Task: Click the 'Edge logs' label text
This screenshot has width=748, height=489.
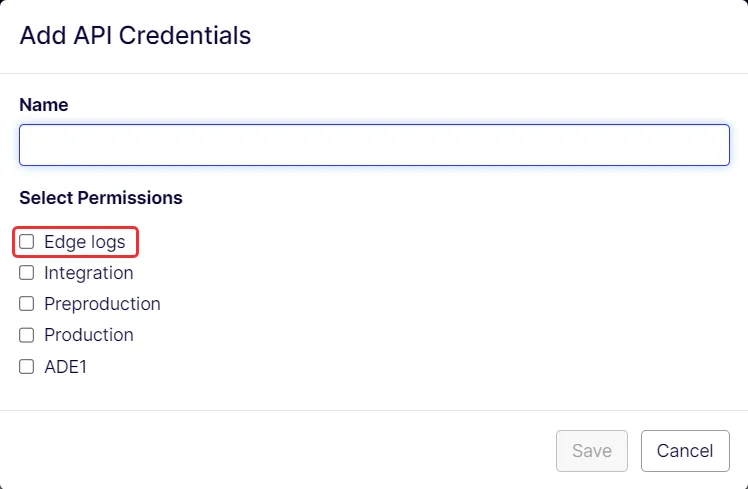Action: click(84, 242)
